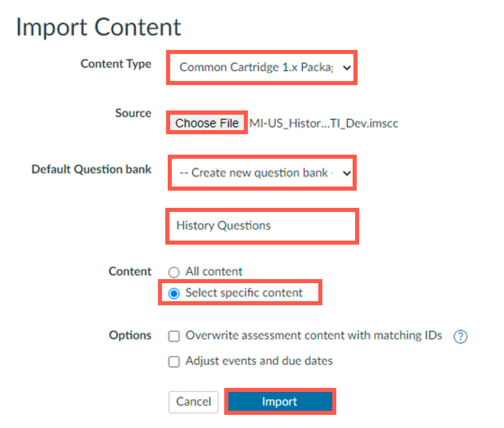
Task: Select the All content radio button
Action: (174, 272)
